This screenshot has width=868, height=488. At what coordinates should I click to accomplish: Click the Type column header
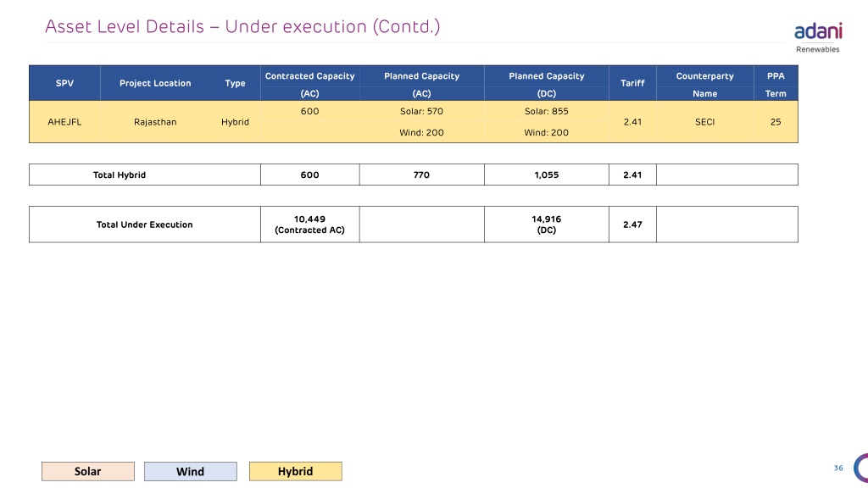[236, 83]
